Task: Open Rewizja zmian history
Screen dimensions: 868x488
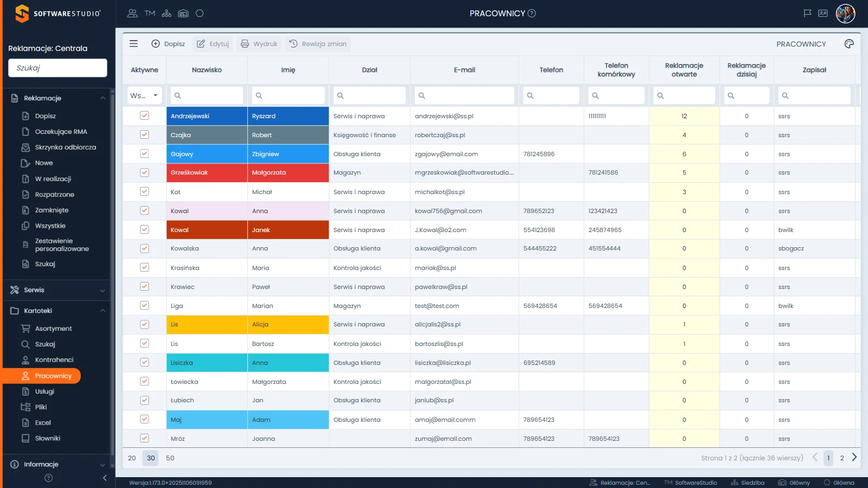Action: [x=318, y=44]
